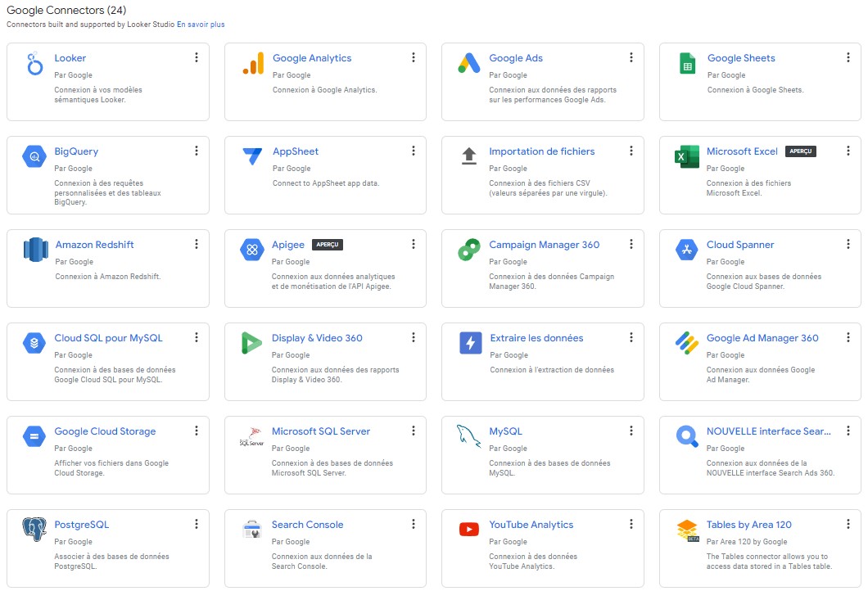Select the Importation de fichiers title
Image resolution: width=868 pixels, height=591 pixels.
541,151
